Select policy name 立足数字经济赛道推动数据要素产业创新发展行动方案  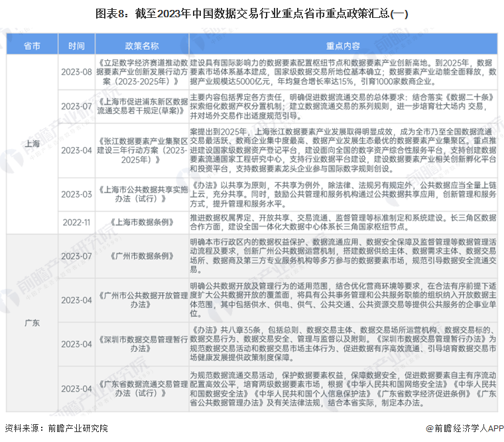tap(142, 72)
